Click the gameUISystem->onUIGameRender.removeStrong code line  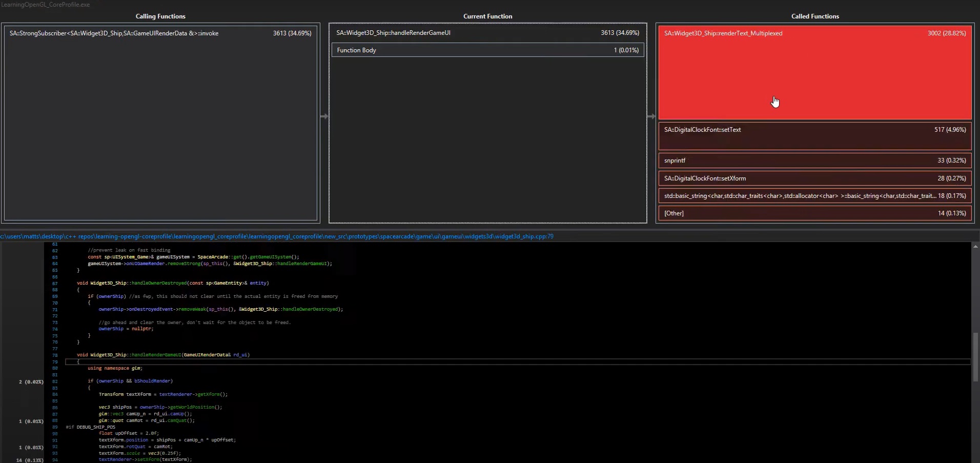(x=210, y=264)
